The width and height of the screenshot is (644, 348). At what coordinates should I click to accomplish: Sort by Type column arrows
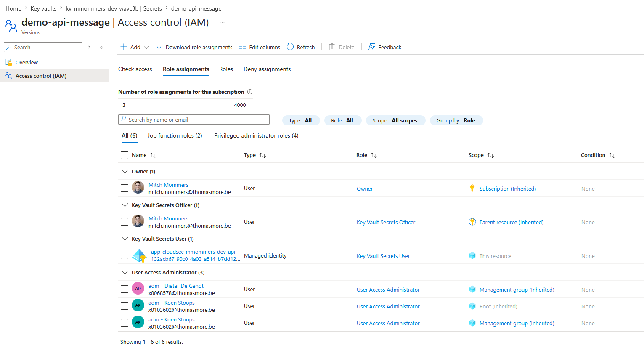pos(262,155)
